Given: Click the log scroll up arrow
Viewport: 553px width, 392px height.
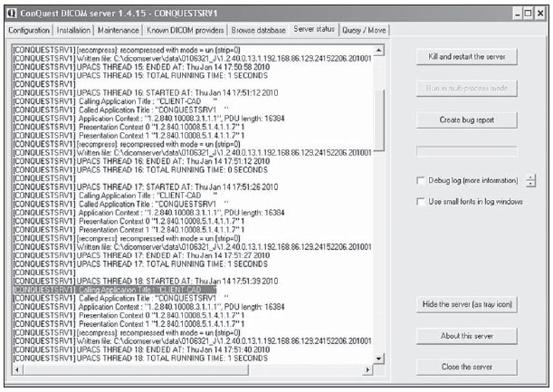Looking at the screenshot, I should tap(378, 50).
